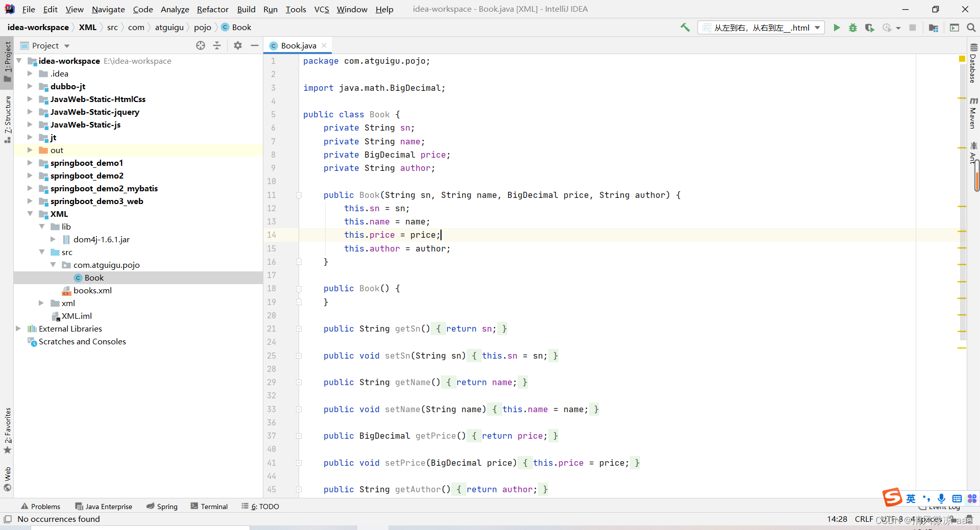Click the Build project hammer icon
Viewport: 980px width, 530px height.
pyautogui.click(x=685, y=28)
